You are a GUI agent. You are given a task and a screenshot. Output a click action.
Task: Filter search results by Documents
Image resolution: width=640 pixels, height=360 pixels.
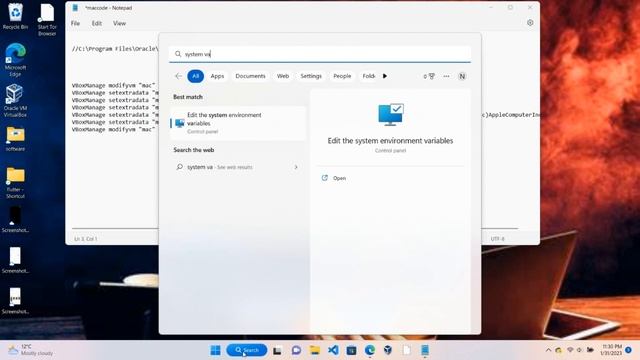pos(250,76)
